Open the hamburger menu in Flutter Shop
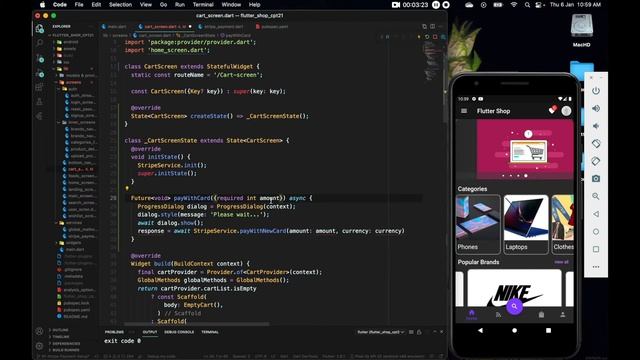 [x=464, y=111]
